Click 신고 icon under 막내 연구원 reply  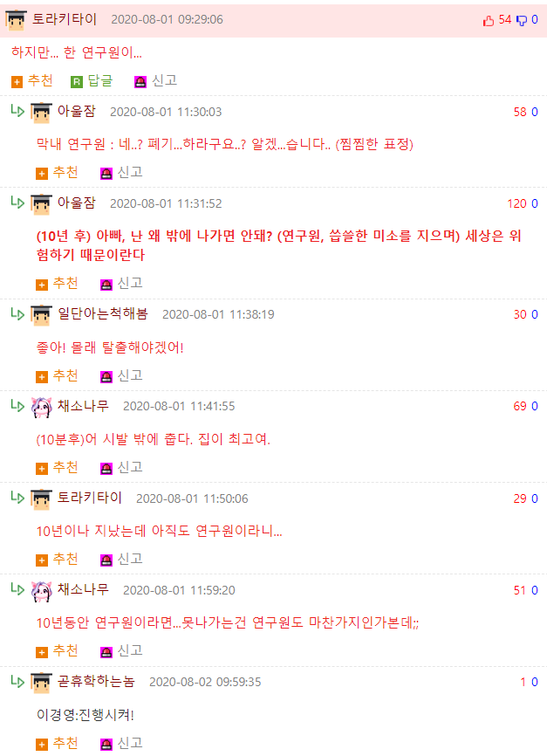106,174
